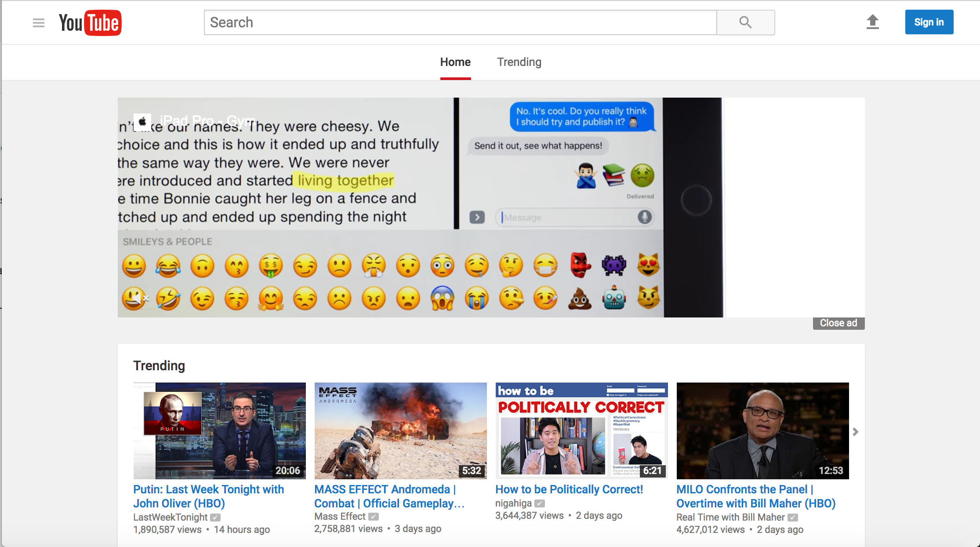Click the thinking face emoji
Image resolution: width=980 pixels, height=547 pixels.
[511, 266]
